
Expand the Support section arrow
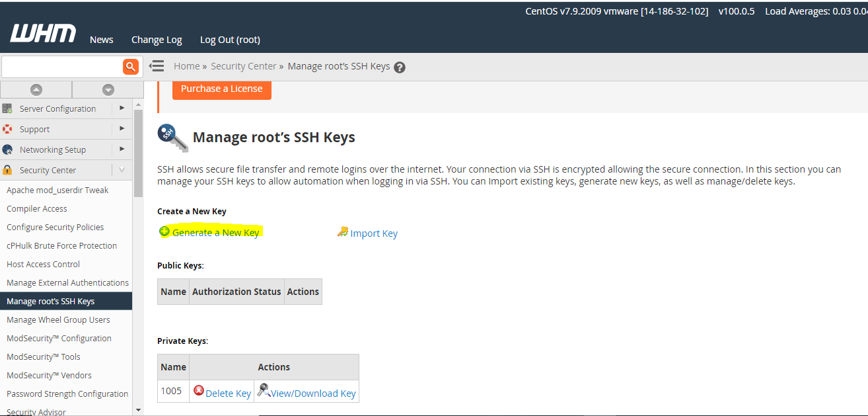point(122,128)
